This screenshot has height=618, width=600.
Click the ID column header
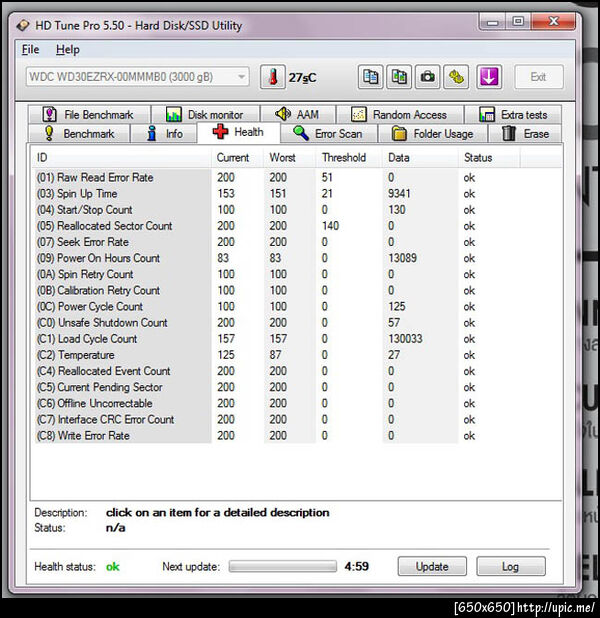click(x=121, y=158)
